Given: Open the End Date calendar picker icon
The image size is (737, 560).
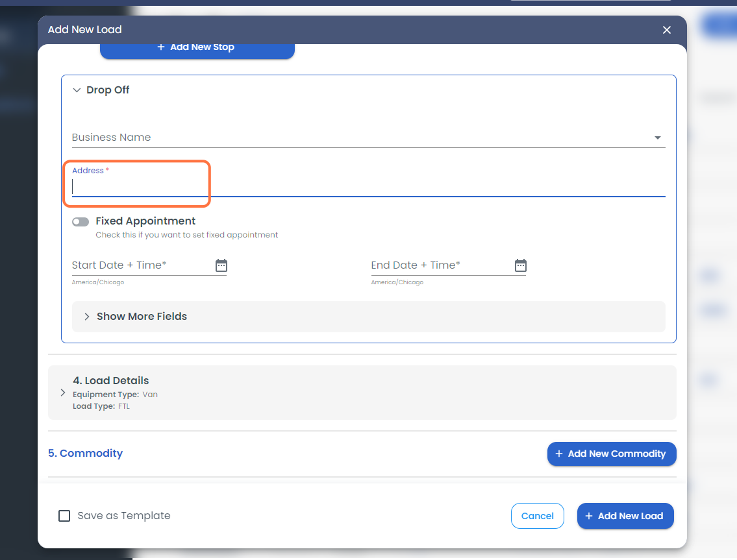Looking at the screenshot, I should click(x=521, y=265).
